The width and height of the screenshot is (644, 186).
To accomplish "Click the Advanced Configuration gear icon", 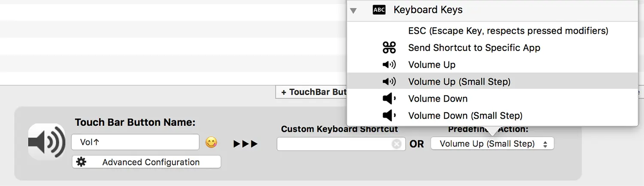I will tap(81, 162).
